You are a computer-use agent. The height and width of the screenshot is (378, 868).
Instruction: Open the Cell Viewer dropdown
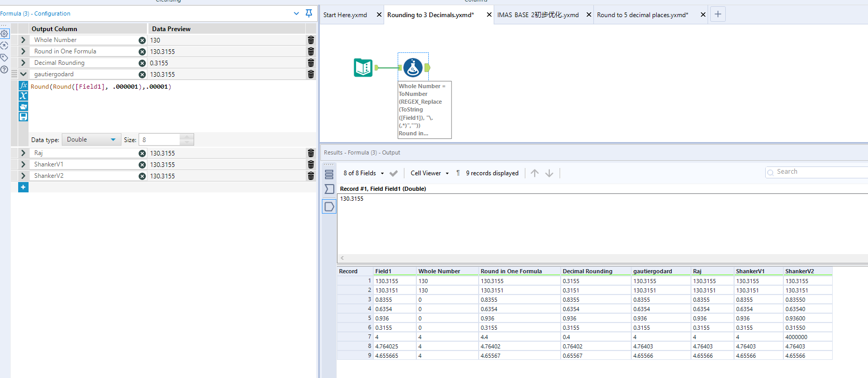(x=429, y=173)
